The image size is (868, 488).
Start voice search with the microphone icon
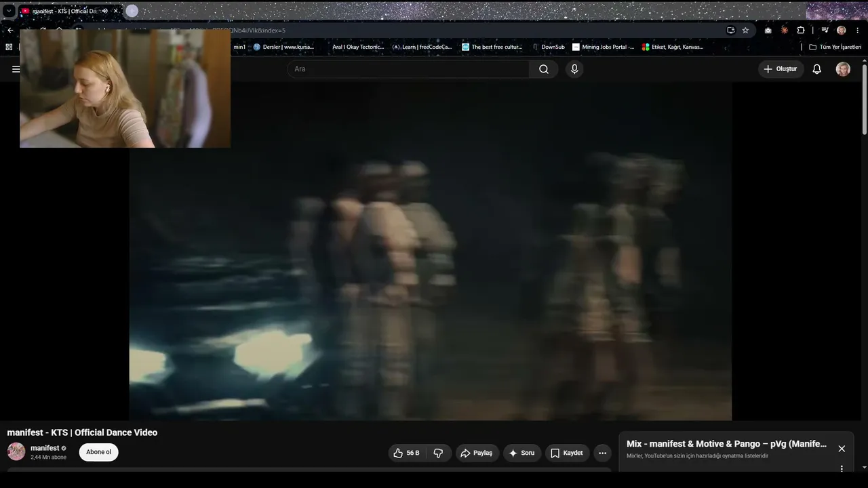(574, 69)
